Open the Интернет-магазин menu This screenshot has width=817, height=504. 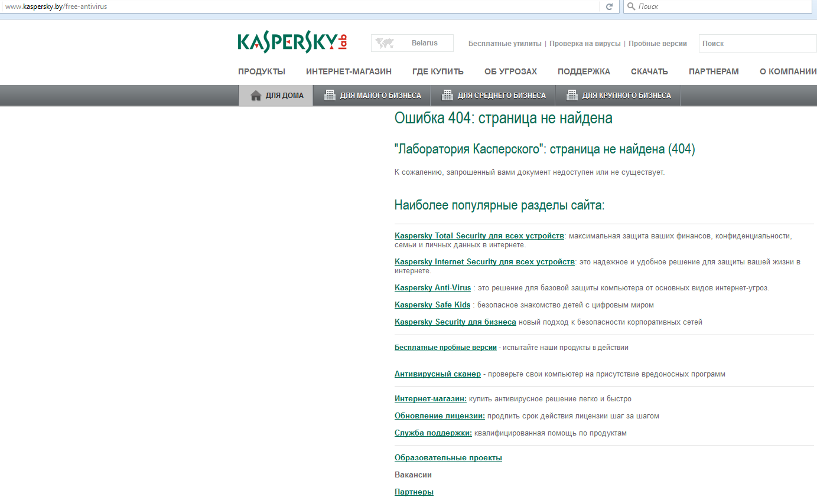point(349,72)
